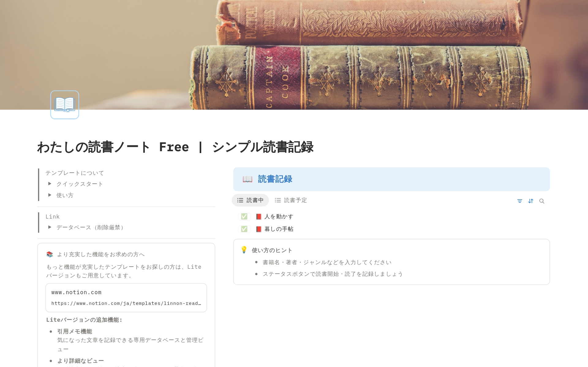Click the 引用メモ機能 bullet item
This screenshot has height=367, width=588.
pos(74,331)
